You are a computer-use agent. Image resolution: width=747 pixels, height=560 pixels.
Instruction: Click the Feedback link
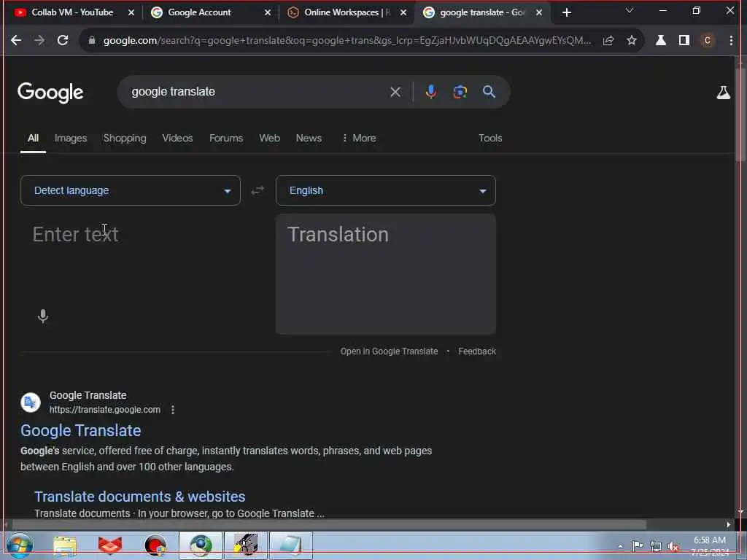click(477, 351)
